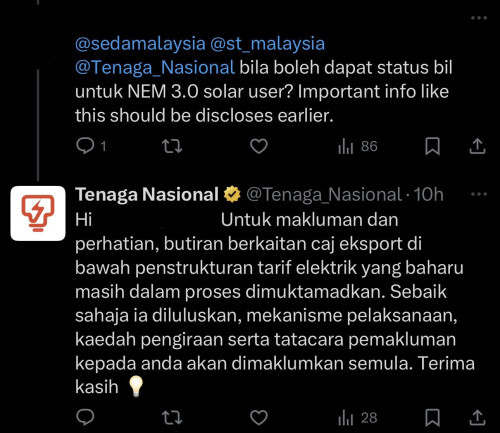Open the @sedamalaysia mention
Image resolution: width=500 pixels, height=433 pixels.
pyautogui.click(x=140, y=44)
